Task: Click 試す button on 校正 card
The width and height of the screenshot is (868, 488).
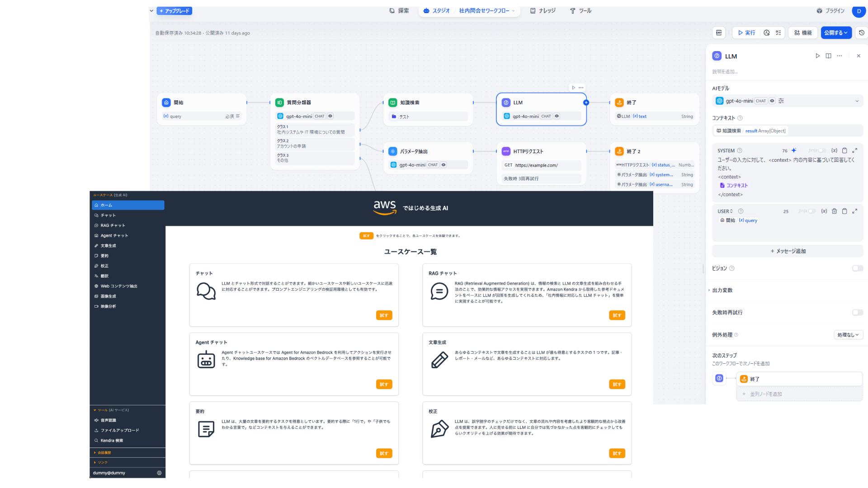Action: coord(617,453)
